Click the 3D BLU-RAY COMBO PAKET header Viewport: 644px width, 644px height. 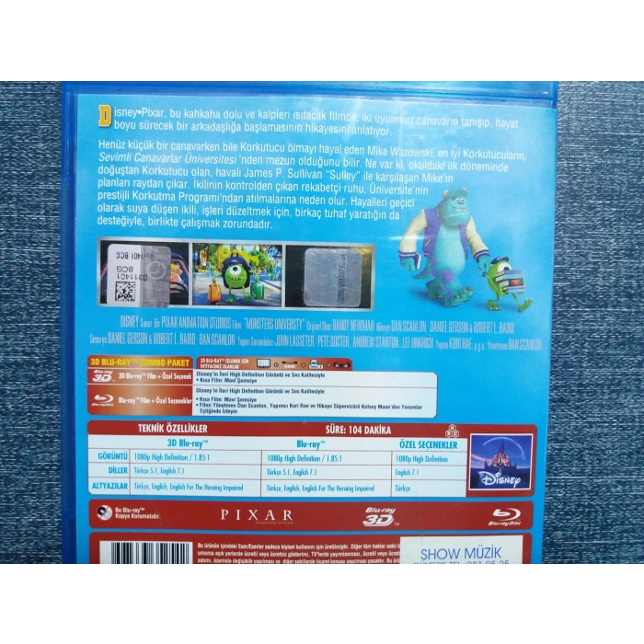pyautogui.click(x=140, y=362)
